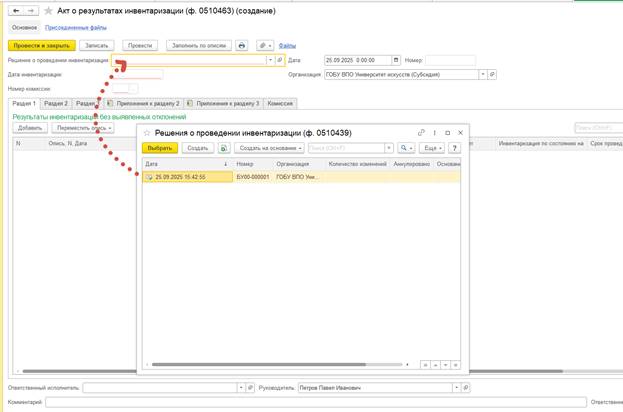Screen dimensions: 623x412
Task: Select the Основное section tab
Action: [24, 27]
